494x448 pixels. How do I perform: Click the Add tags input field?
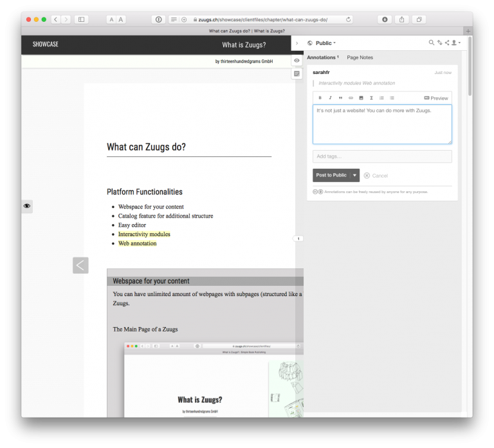click(x=382, y=156)
